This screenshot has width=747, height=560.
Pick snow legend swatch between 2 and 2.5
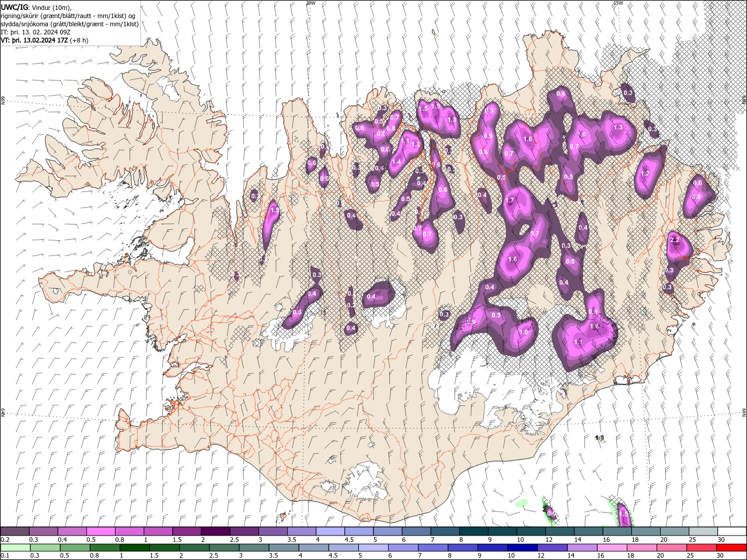215,531
